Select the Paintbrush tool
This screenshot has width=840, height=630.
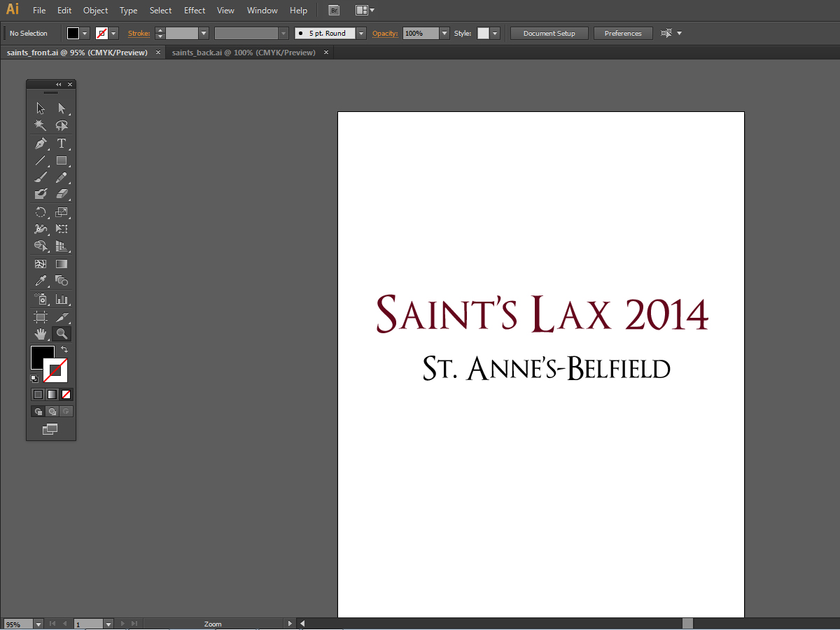pos(41,177)
